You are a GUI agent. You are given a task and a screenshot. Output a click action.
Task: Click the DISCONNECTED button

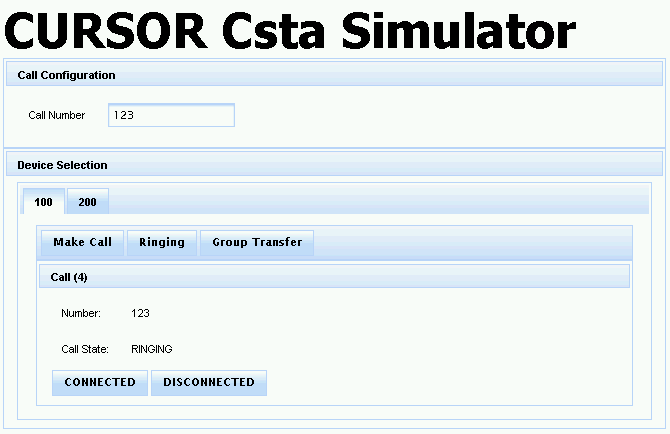coord(209,382)
